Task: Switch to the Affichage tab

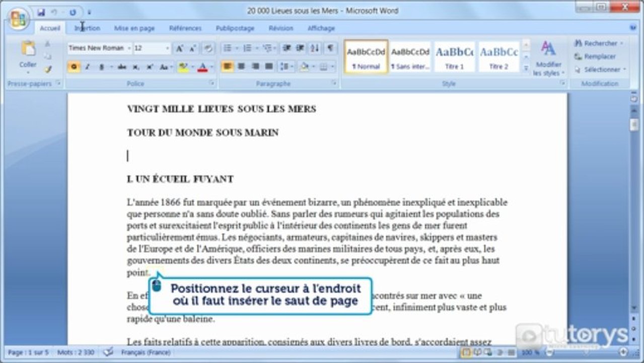Action: click(x=321, y=28)
